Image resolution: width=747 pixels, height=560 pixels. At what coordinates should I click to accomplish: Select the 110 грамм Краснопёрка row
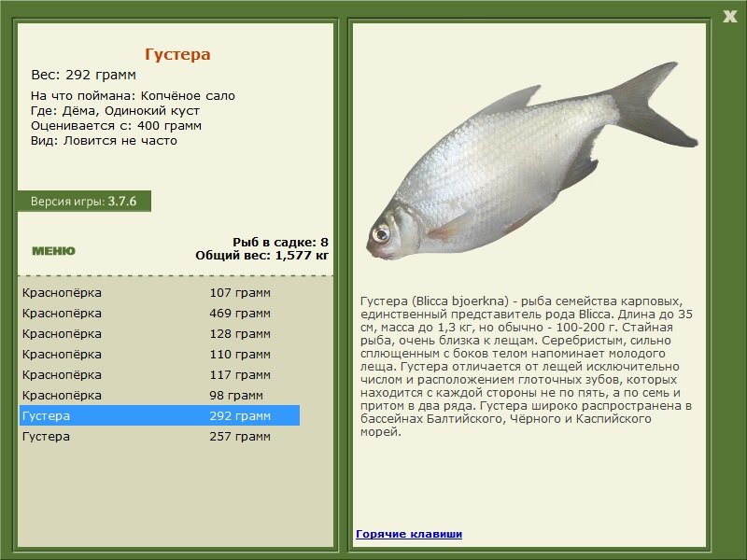(160, 354)
